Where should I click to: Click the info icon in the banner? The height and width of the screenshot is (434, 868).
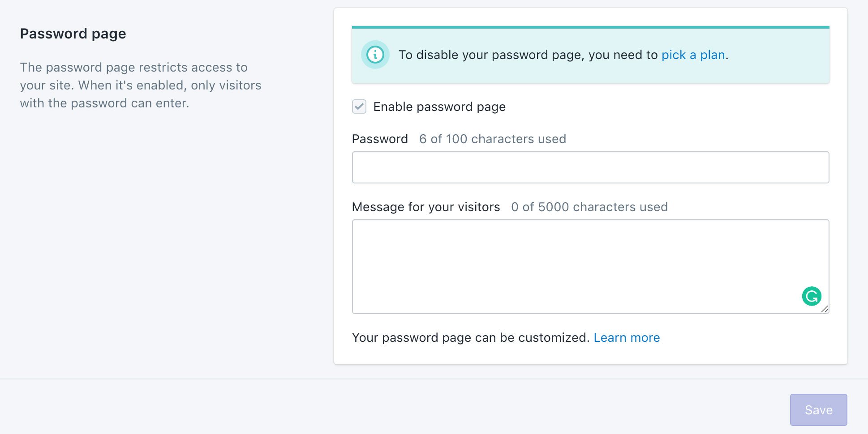point(375,55)
